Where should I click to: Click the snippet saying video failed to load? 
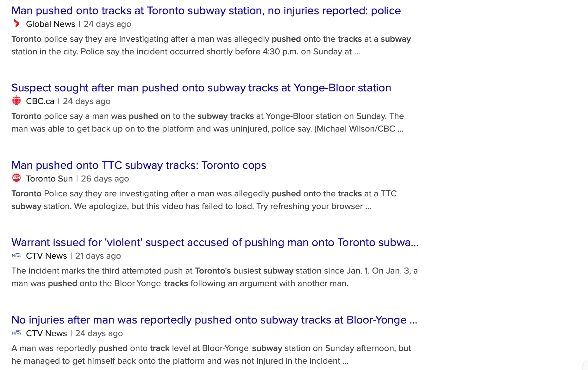tap(204, 200)
